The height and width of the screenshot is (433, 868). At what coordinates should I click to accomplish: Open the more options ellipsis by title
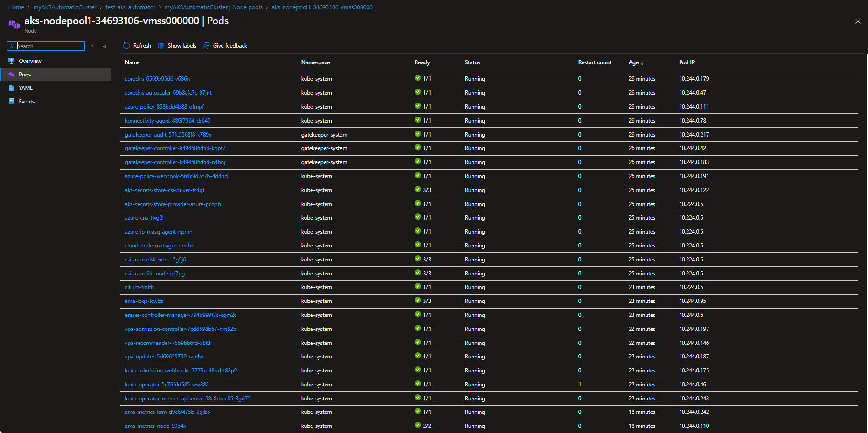click(x=242, y=21)
